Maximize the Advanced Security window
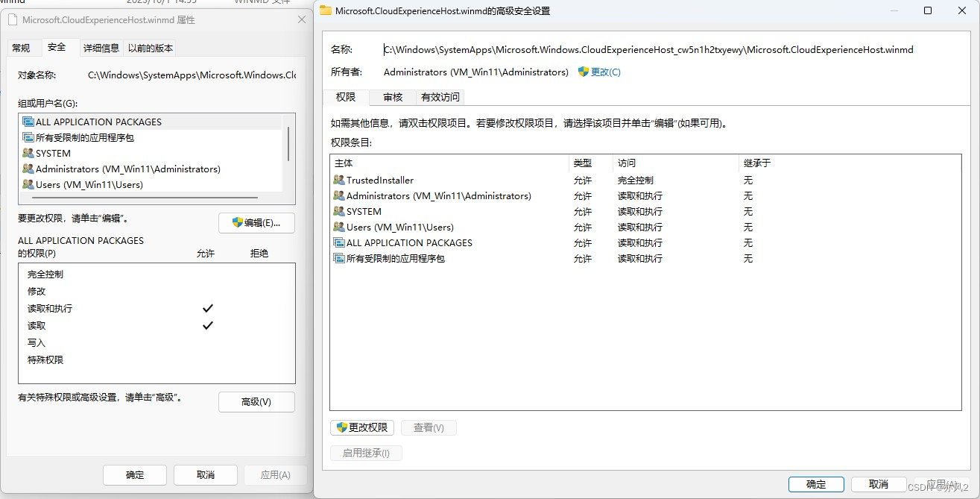The width and height of the screenshot is (980, 499). click(x=928, y=10)
